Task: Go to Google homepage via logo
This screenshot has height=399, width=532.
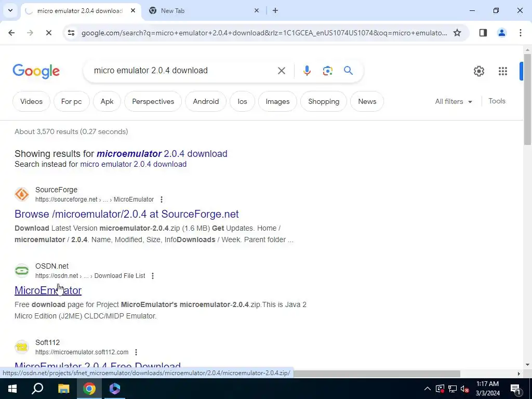Action: [x=36, y=71]
